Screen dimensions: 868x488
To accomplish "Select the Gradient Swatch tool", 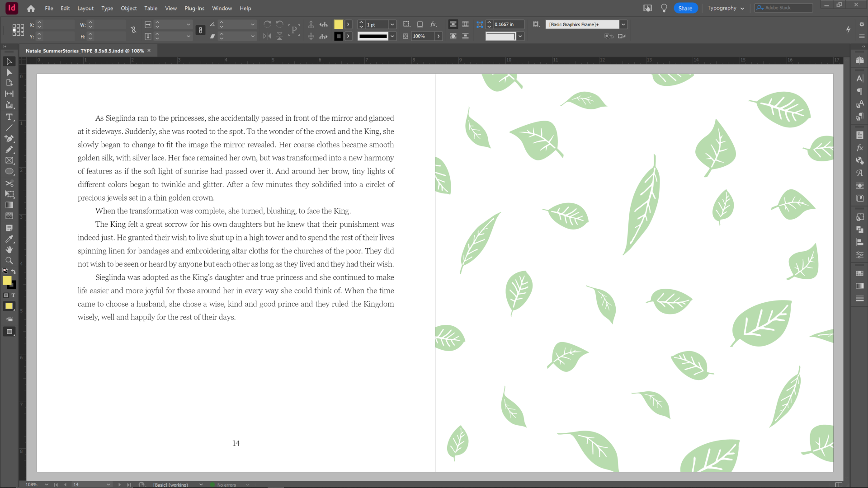I will 9,205.
